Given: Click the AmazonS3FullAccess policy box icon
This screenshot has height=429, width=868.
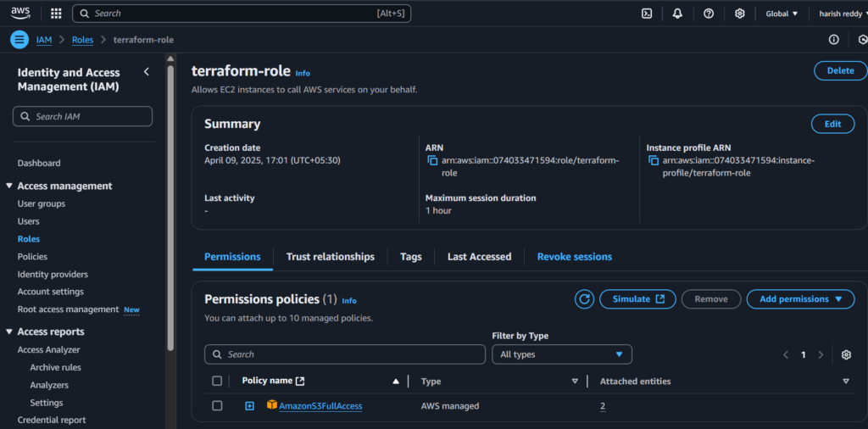Looking at the screenshot, I should tap(272, 405).
